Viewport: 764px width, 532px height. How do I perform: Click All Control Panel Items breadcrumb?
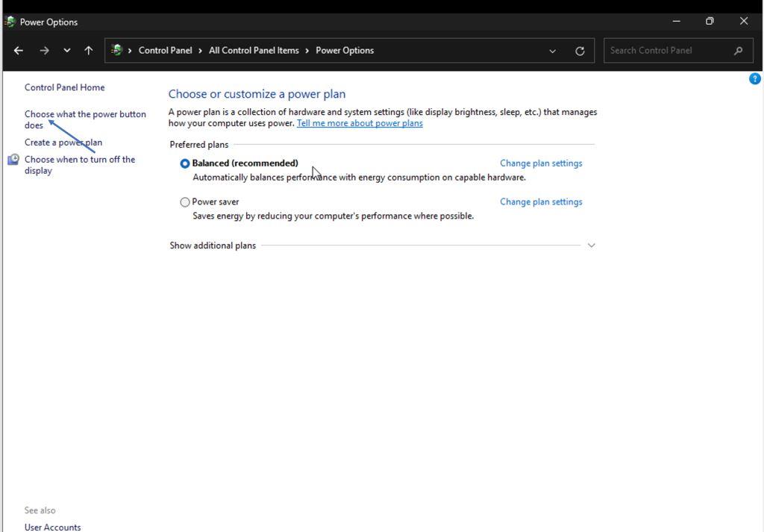[254, 50]
